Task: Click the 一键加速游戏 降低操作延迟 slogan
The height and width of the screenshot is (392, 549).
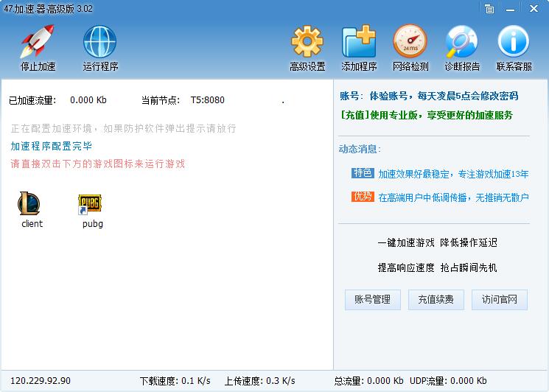Action: pyautogui.click(x=437, y=242)
